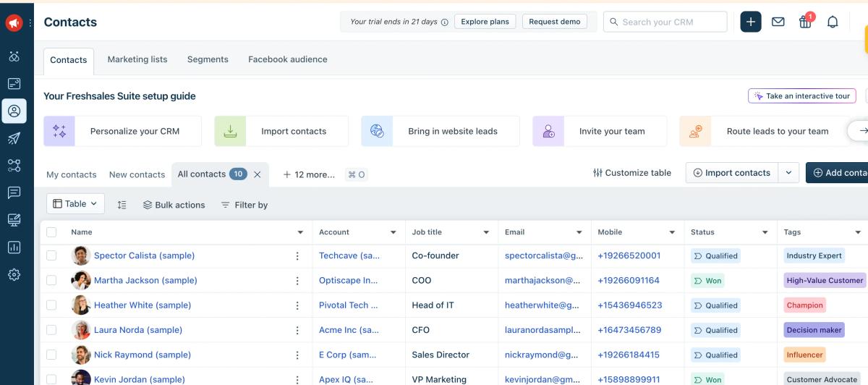Select the New contacts view

[137, 174]
